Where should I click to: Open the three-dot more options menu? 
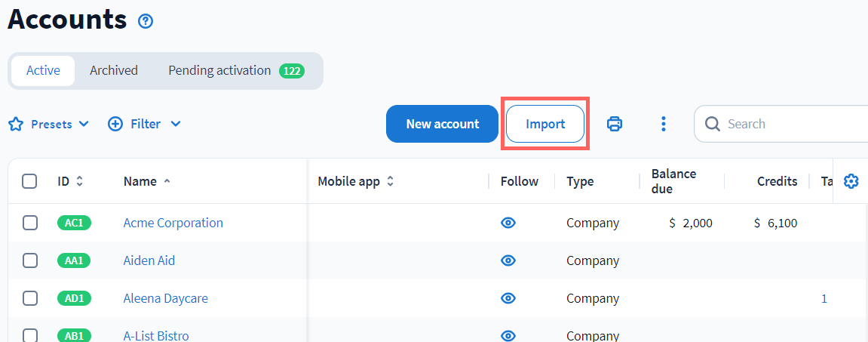(663, 124)
